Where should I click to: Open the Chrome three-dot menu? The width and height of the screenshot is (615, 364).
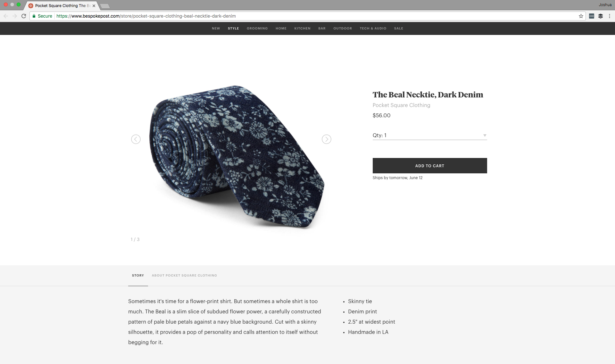[609, 16]
